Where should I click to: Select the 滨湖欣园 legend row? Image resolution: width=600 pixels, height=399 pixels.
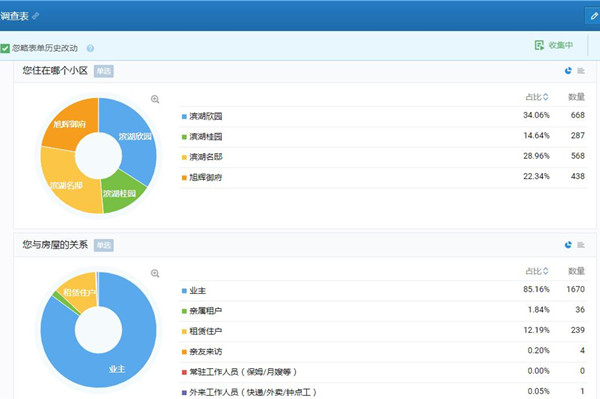tap(383, 116)
